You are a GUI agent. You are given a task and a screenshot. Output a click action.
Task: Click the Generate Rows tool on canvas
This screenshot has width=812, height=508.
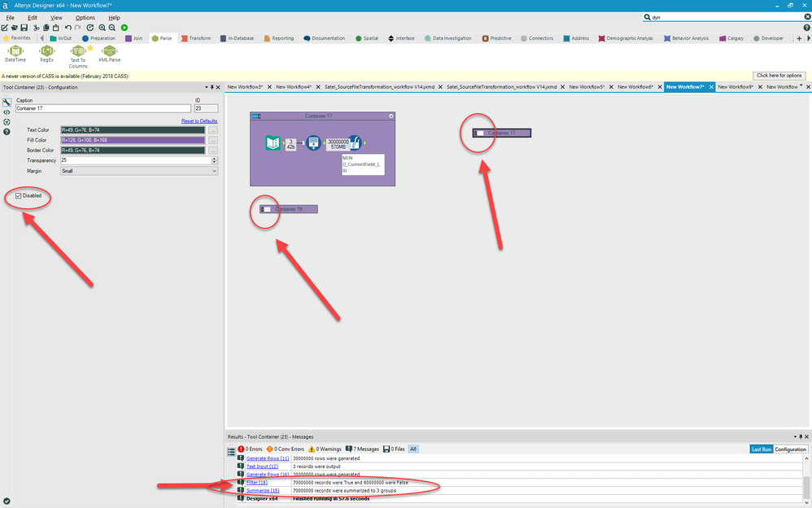(x=313, y=143)
